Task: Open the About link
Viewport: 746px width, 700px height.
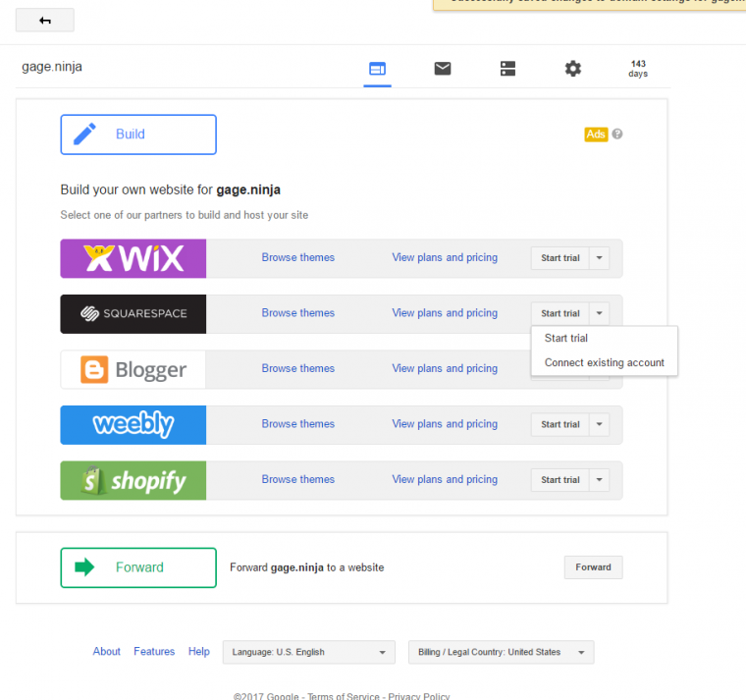Action: [x=107, y=652]
